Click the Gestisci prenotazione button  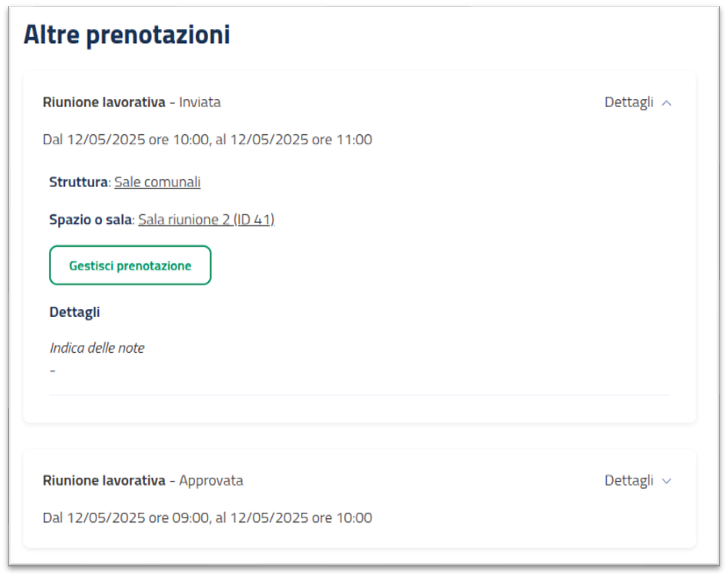[129, 264]
